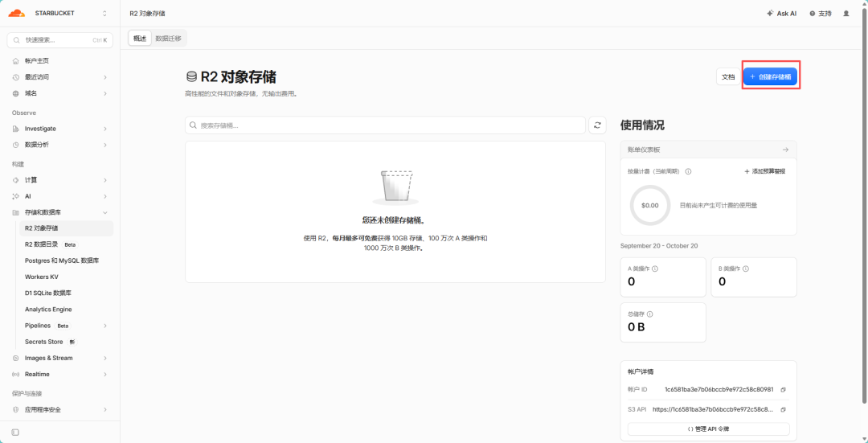The height and width of the screenshot is (443, 868).
Task: Click the 应用程序安全 sidebar icon
Action: pos(15,410)
